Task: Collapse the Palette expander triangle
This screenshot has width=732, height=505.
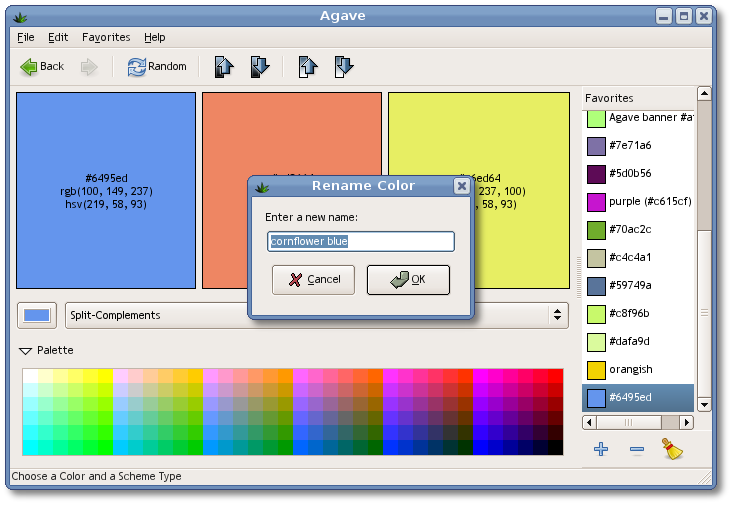Action: [x=25, y=351]
